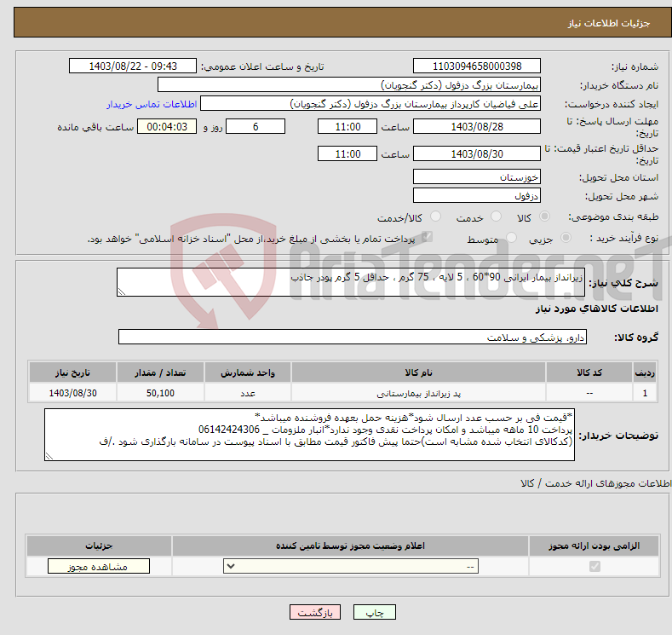Click the بازگشت back button
Viewport: 672px width, 635px height.
pos(315,612)
